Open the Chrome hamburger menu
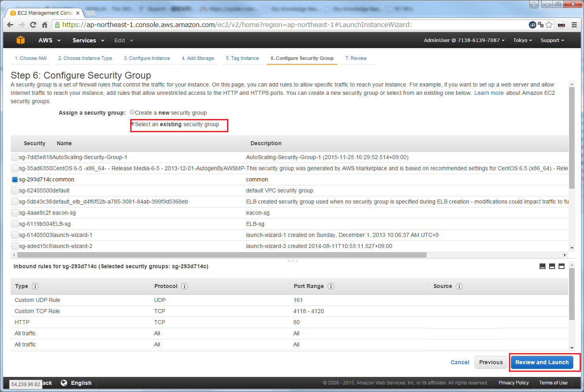Image resolution: width=584 pixels, height=392 pixels. pyautogui.click(x=574, y=25)
